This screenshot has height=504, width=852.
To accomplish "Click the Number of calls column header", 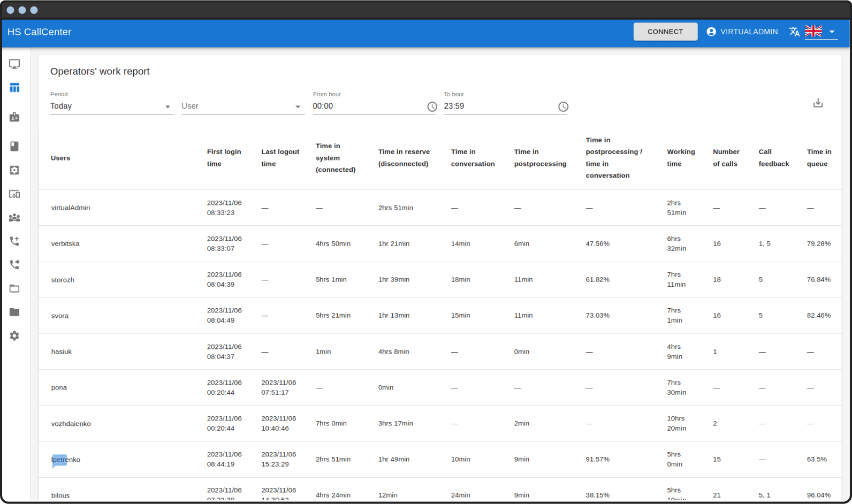I will click(x=726, y=158).
